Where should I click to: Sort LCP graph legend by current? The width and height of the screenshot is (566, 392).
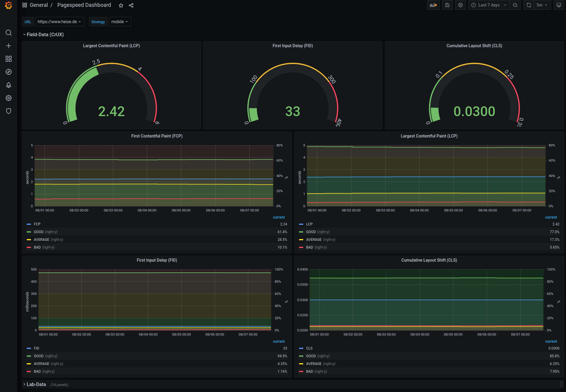point(551,217)
